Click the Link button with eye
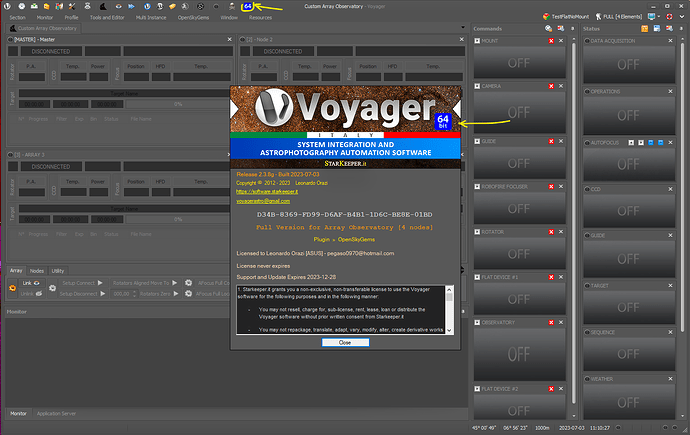 click(32, 283)
